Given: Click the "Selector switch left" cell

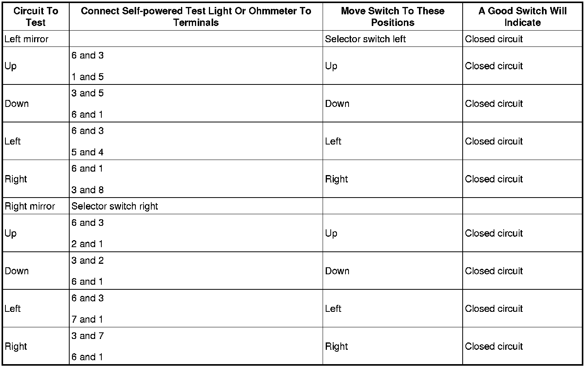Looking at the screenshot, I should 365,39.
